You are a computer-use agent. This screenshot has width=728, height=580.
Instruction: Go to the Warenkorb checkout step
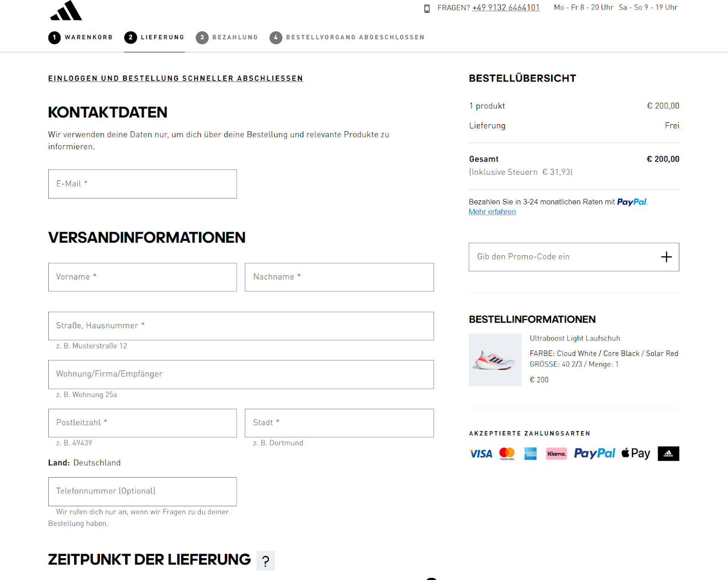81,37
